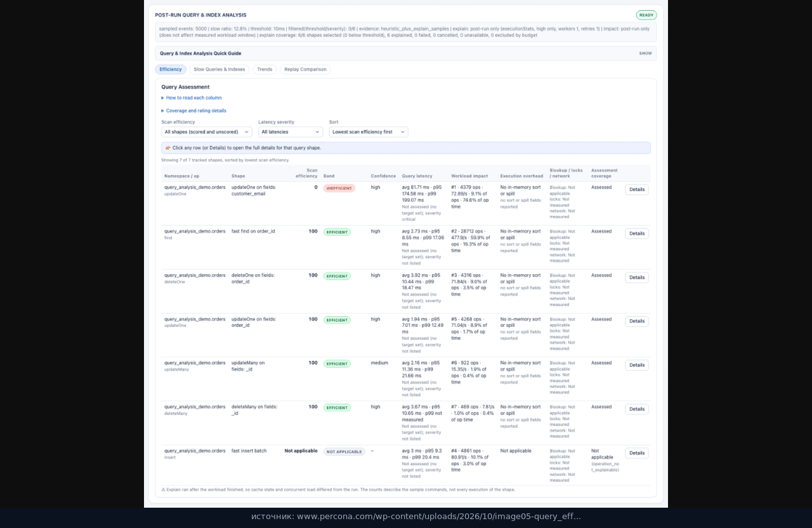Viewport: 812px width, 528px height.
Task: Click the INEFFICIENT band badge
Action: point(339,188)
